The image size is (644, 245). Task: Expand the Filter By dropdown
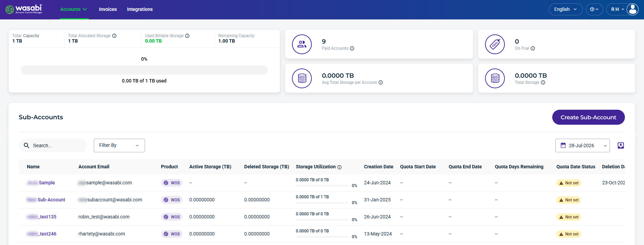click(x=119, y=146)
